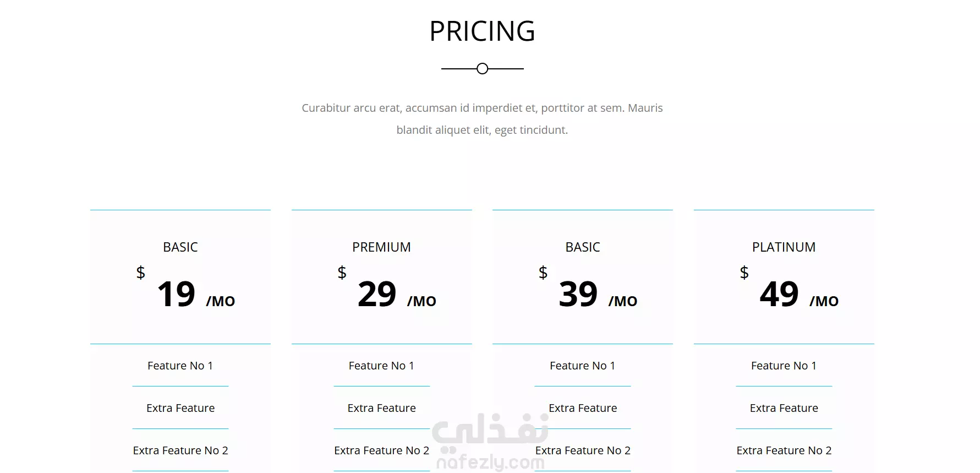Image resolution: width=980 pixels, height=473 pixels.
Task: Click the 49 /MO price
Action: click(799, 294)
